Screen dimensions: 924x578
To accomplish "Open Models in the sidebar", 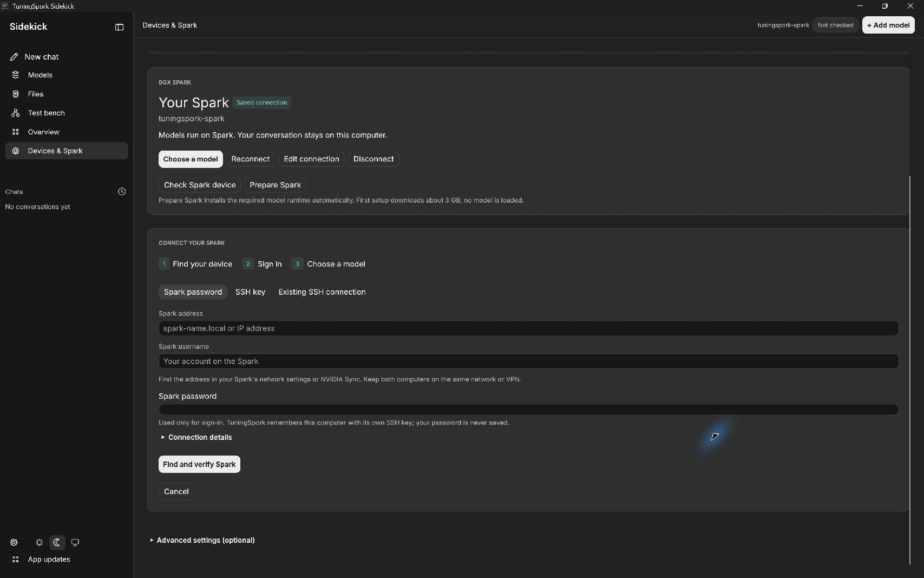I will click(67, 75).
